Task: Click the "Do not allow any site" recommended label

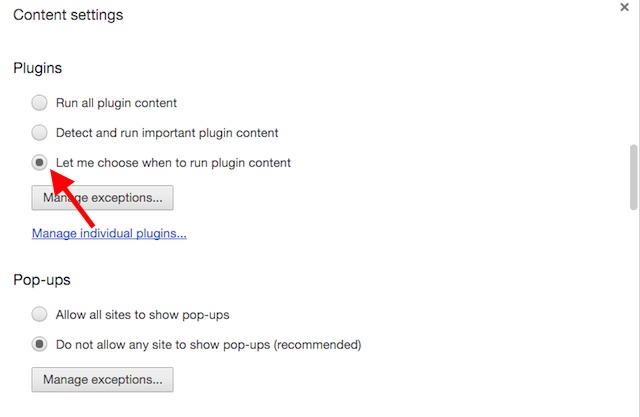Action: pos(208,344)
